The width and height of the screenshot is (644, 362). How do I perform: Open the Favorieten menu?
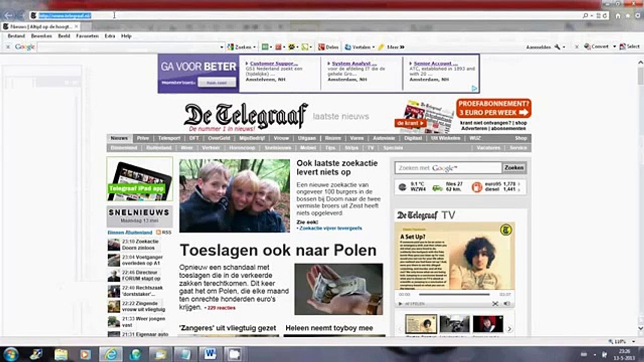88,36
